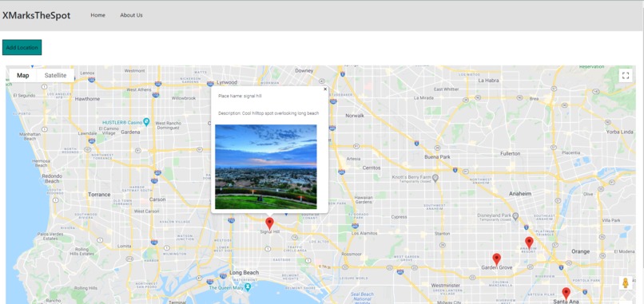The image size is (644, 304).
Task: Click the signal hill photo thumbnail
Action: [266, 167]
